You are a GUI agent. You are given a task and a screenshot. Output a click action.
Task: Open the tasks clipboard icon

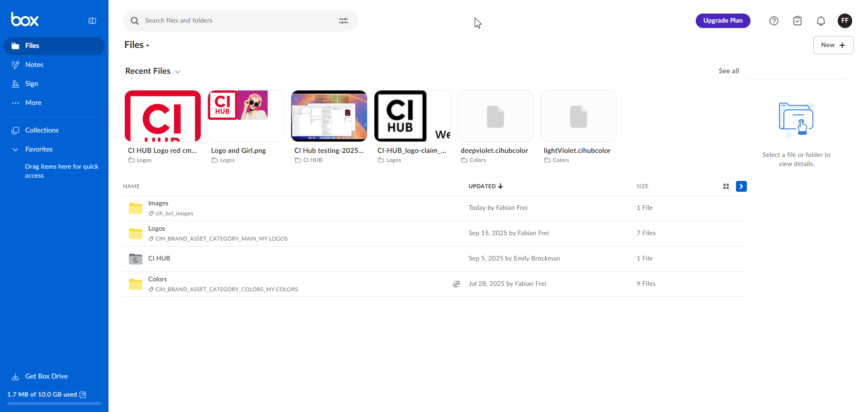797,21
